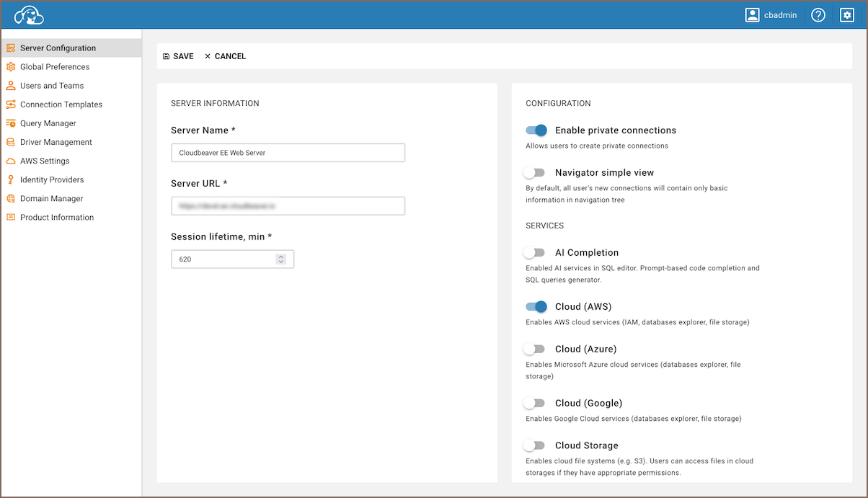
Task: Enable the AI Completion toggle
Action: point(534,252)
